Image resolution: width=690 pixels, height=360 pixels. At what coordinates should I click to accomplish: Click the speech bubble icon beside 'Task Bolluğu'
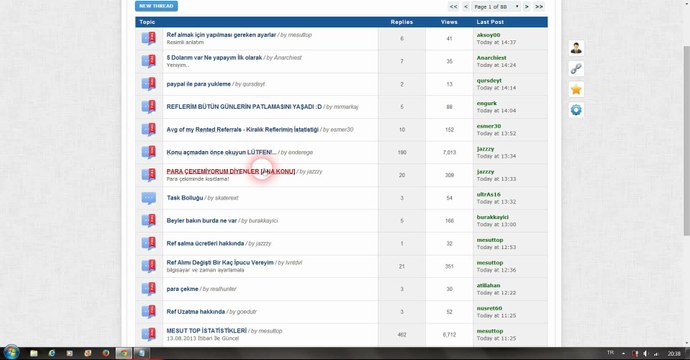click(149, 198)
